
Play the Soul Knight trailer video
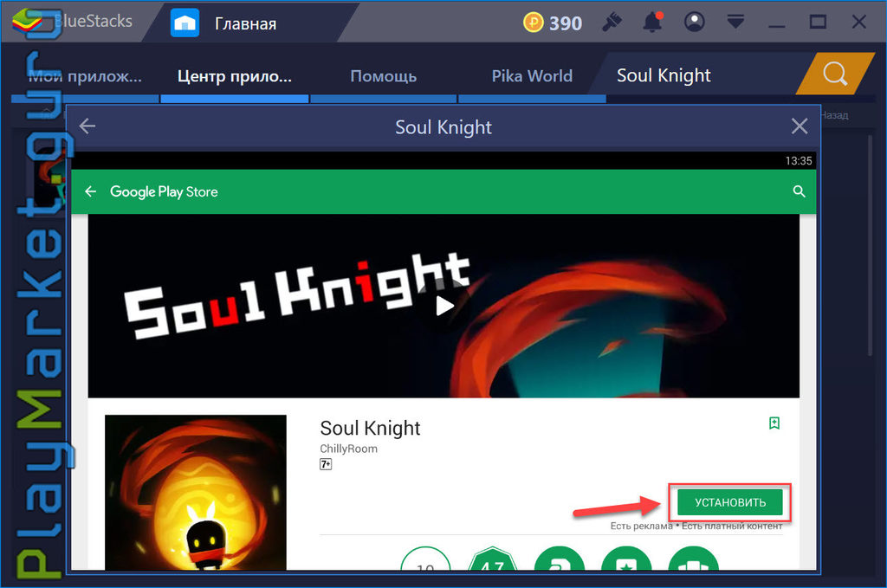(x=444, y=307)
